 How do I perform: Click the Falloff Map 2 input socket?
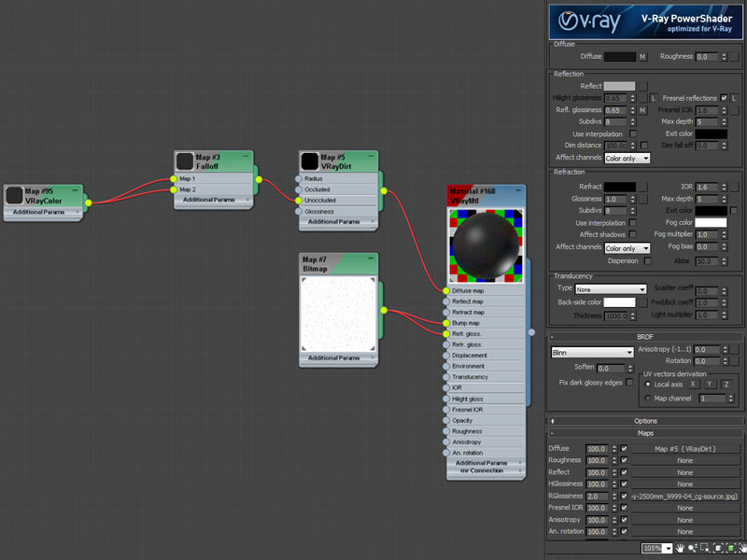point(174,189)
